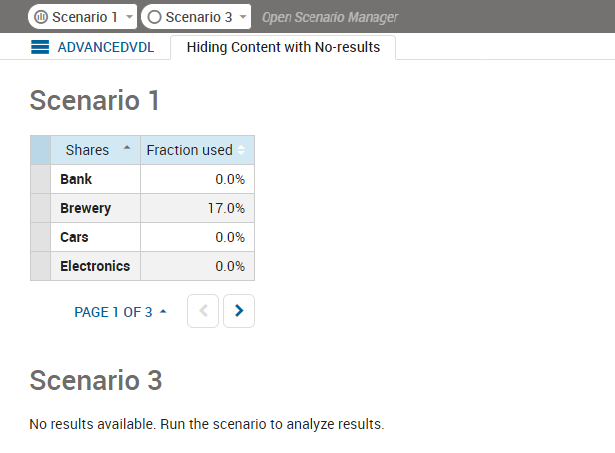Sort ascending by Shares arrow
The height and width of the screenshot is (453, 615).
click(x=127, y=148)
